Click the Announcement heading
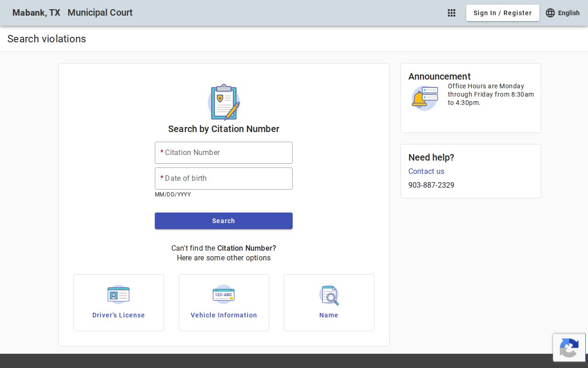 tap(440, 76)
